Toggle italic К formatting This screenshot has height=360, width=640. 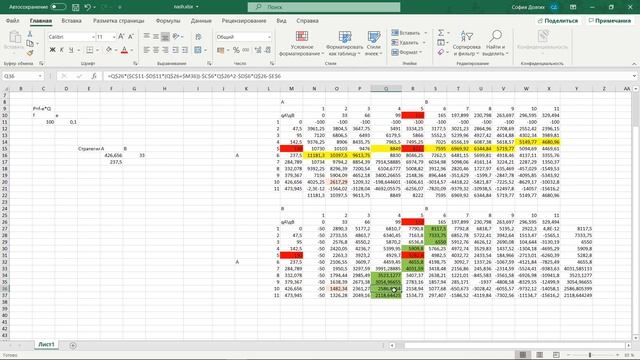coord(62,50)
